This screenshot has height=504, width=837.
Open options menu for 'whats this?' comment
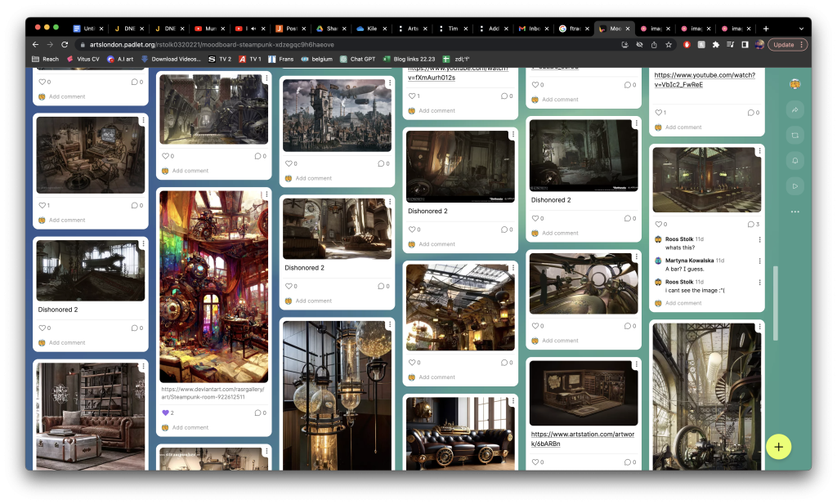[759, 239]
